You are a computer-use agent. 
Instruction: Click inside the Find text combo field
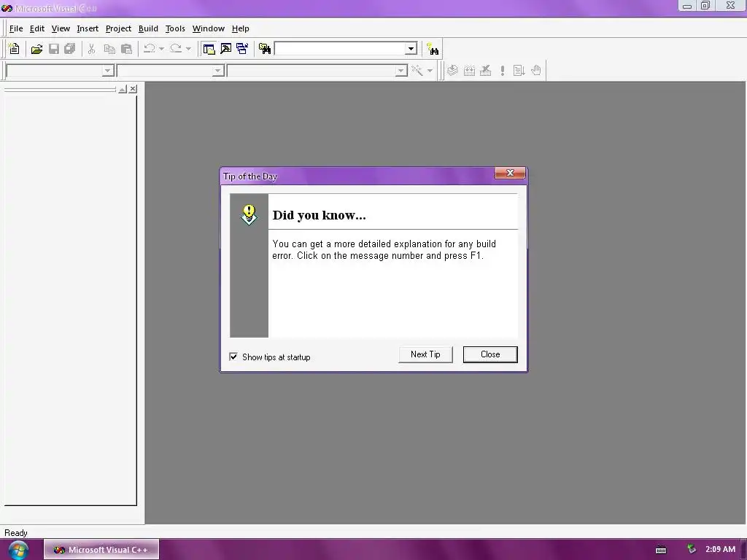pos(341,49)
